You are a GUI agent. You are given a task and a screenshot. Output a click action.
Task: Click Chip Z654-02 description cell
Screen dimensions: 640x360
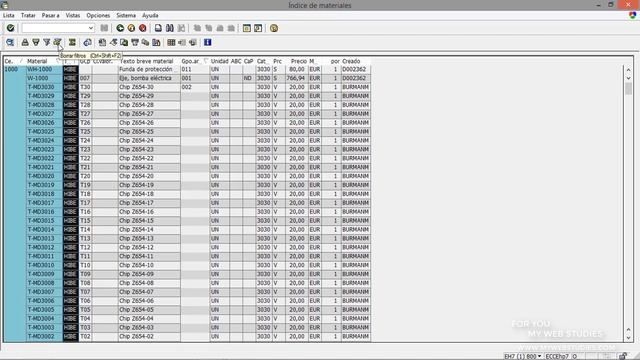pos(149,337)
